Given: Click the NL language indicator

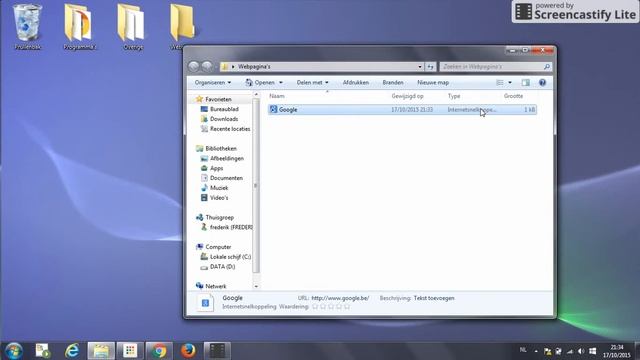Looking at the screenshot, I should pyautogui.click(x=523, y=350).
